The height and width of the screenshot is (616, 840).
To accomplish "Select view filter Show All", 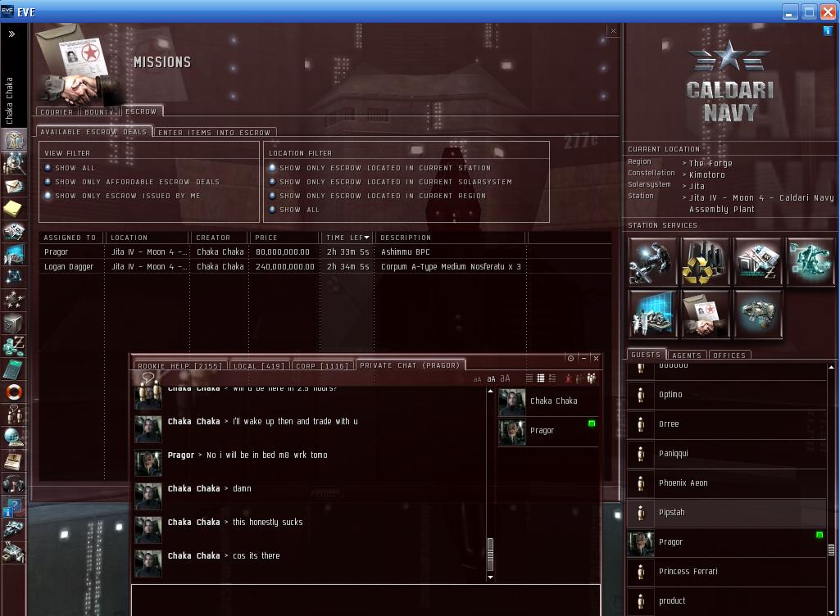I will (x=70, y=168).
